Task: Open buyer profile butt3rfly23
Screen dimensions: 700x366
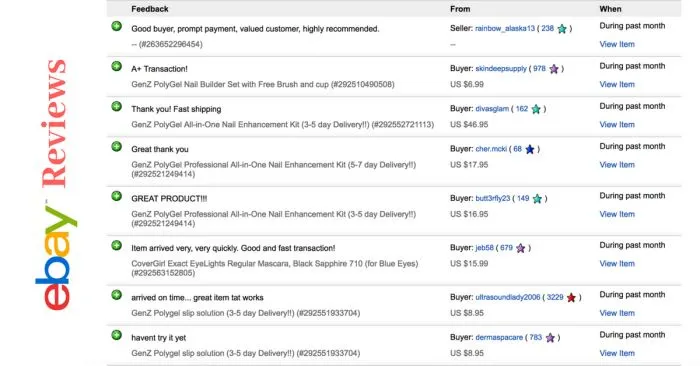Action: (x=492, y=199)
